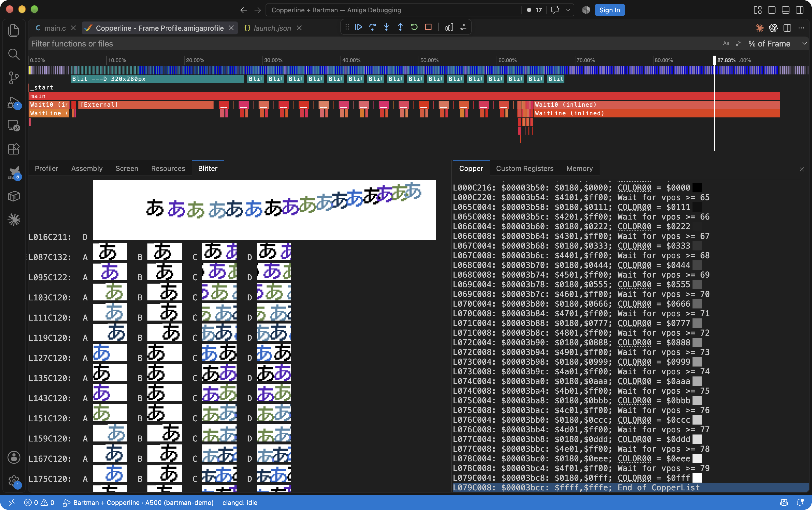Open the Assembly tab

coord(87,168)
